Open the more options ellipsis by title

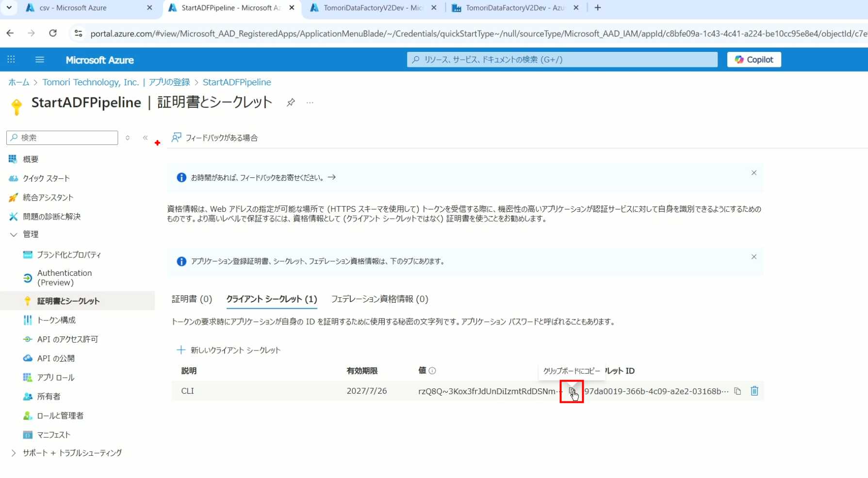click(310, 102)
